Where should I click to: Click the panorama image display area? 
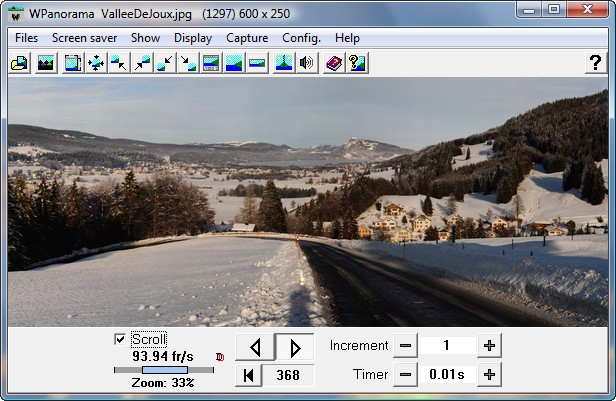pos(308,202)
